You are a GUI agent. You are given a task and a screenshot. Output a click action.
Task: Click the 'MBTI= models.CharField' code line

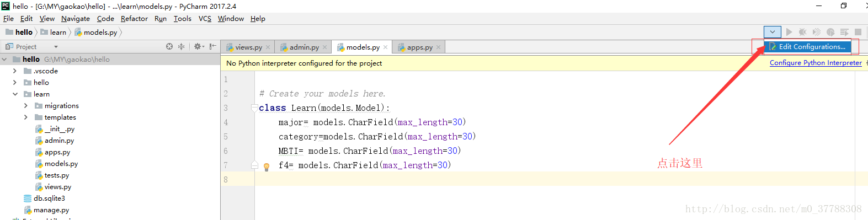pyautogui.click(x=370, y=151)
